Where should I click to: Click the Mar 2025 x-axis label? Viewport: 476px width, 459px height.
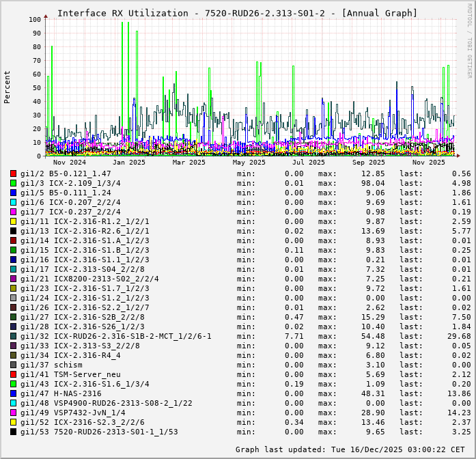coord(188,163)
